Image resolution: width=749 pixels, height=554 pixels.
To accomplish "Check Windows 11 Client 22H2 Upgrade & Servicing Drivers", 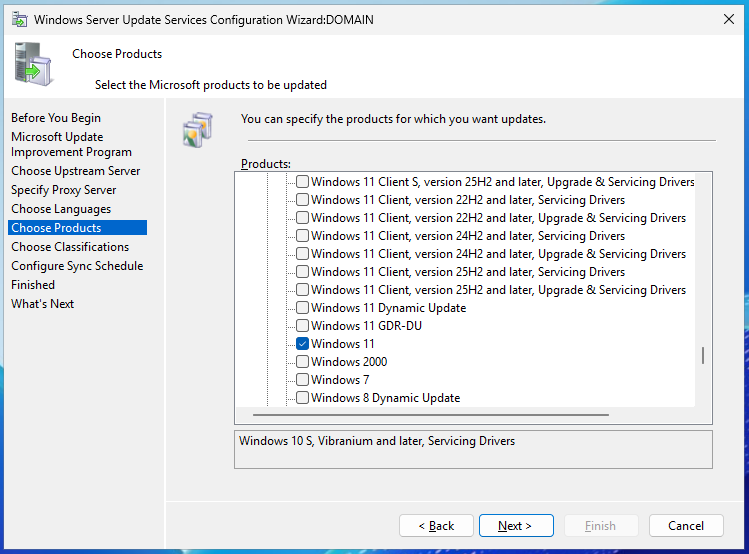I will tap(302, 218).
